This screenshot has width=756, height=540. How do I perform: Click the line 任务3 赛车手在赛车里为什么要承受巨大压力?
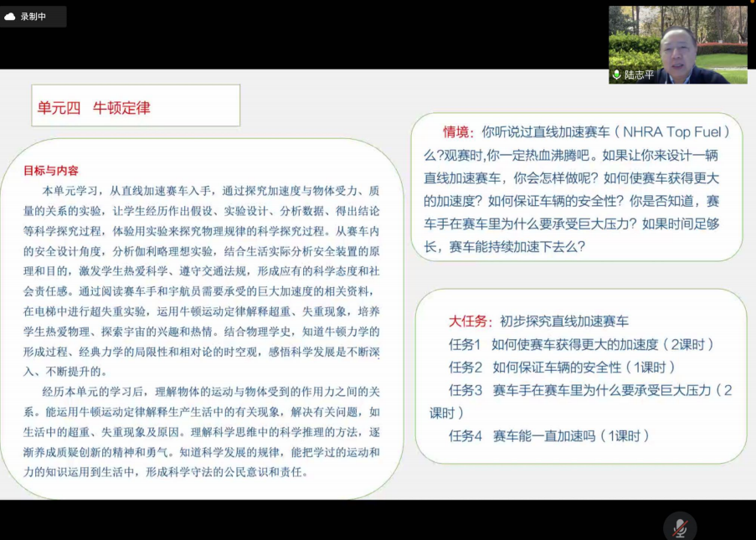[590, 390]
